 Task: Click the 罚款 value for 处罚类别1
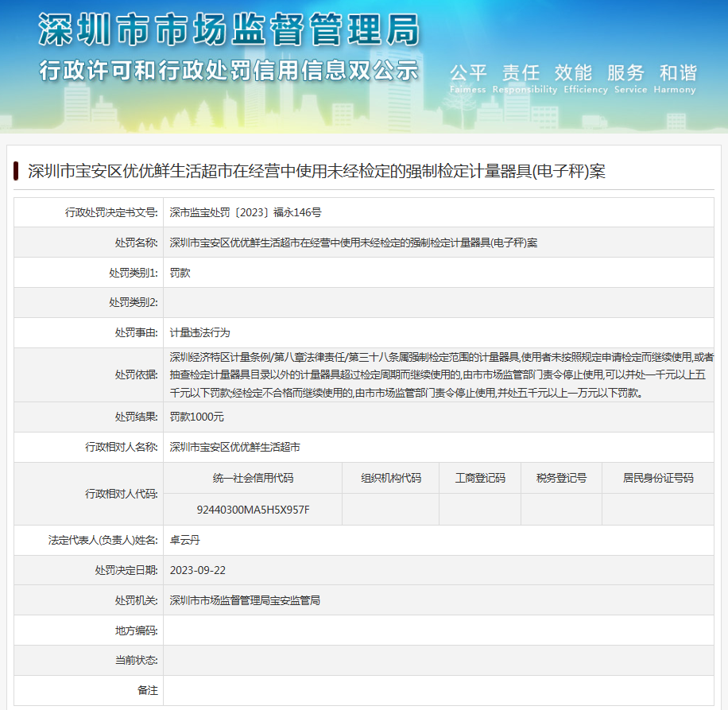coord(180,273)
